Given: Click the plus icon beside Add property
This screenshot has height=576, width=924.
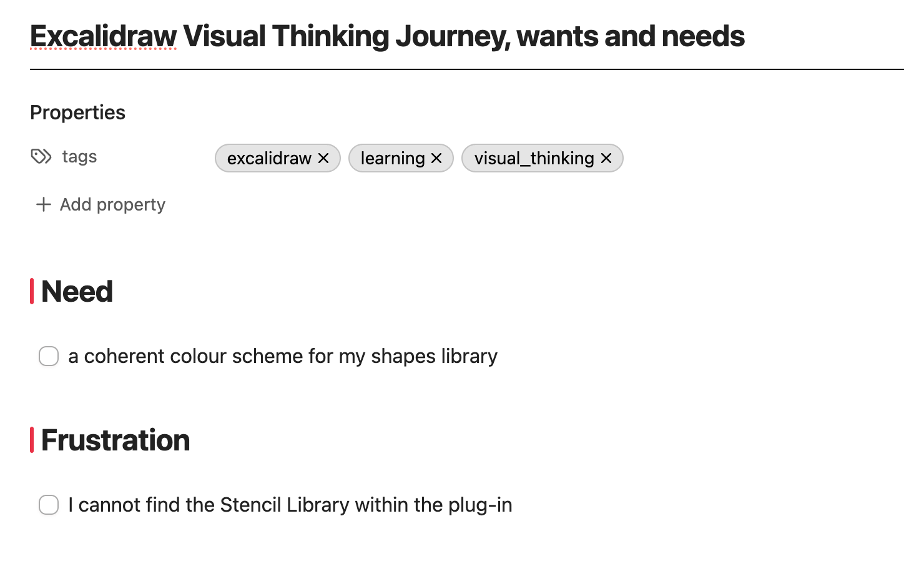Looking at the screenshot, I should pyautogui.click(x=44, y=204).
